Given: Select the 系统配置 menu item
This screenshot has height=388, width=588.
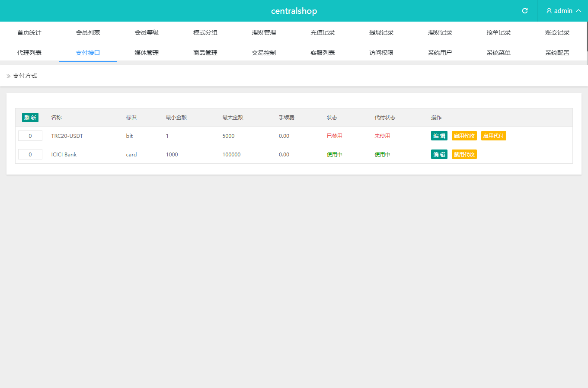Looking at the screenshot, I should (557, 53).
